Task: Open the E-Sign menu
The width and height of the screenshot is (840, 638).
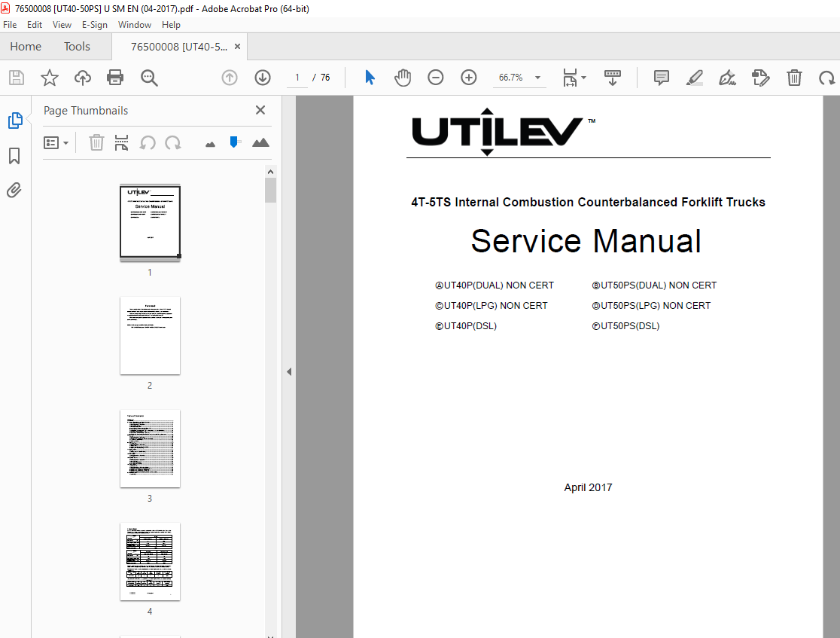Action: [x=94, y=25]
